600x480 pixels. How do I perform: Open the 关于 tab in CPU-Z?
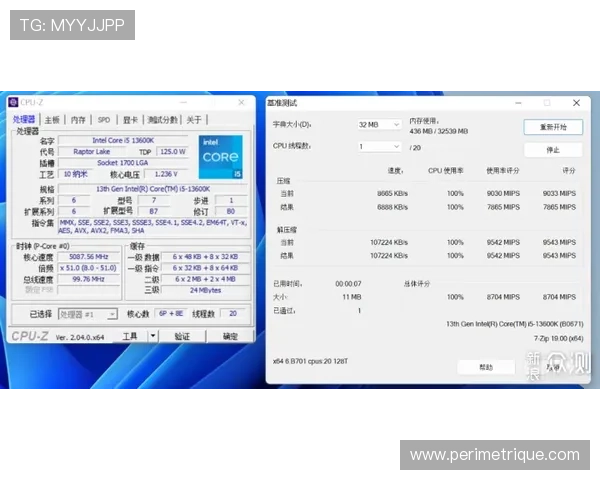click(194, 120)
